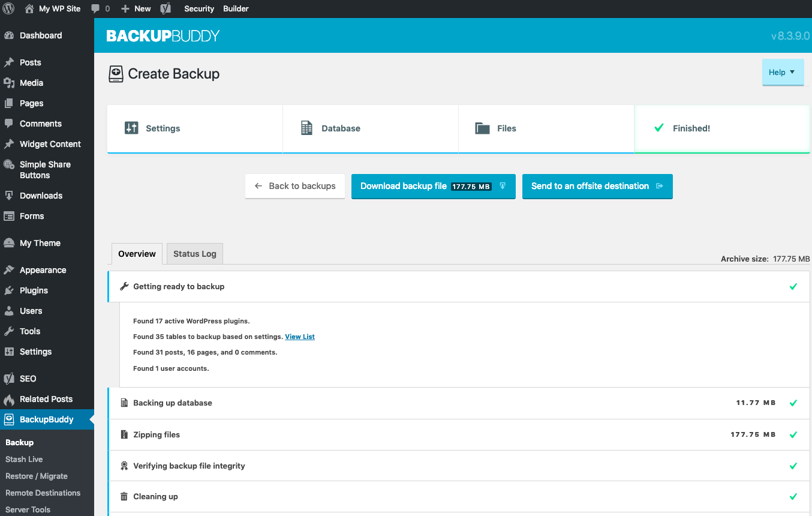Select the Overview tab
The height and width of the screenshot is (516, 812).
click(x=137, y=254)
